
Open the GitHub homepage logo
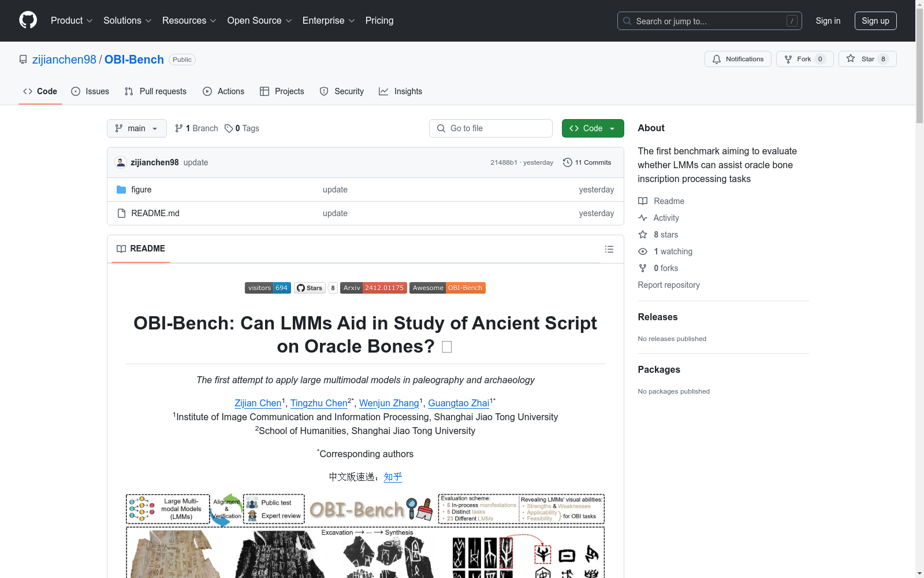click(28, 20)
